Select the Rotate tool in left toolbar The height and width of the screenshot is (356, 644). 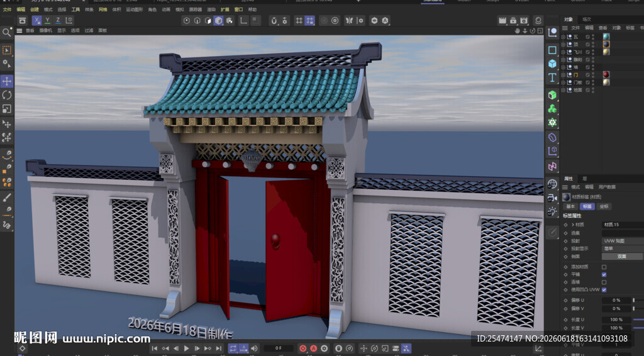tap(6, 95)
